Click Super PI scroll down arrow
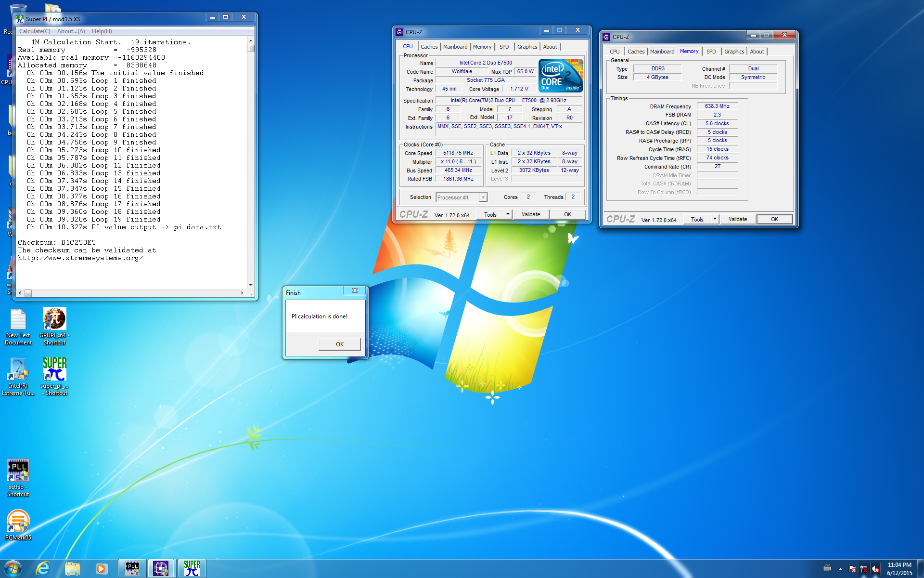This screenshot has width=924, height=578. point(251,285)
